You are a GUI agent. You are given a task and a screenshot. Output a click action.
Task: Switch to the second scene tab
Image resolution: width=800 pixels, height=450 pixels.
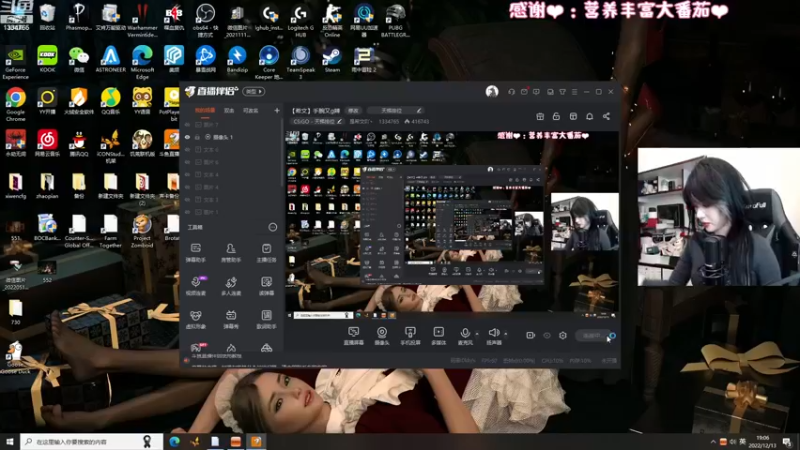click(229, 110)
